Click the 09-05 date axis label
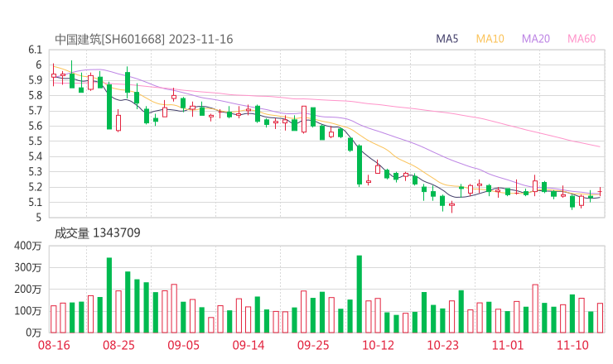613x364 pixels. click(183, 345)
